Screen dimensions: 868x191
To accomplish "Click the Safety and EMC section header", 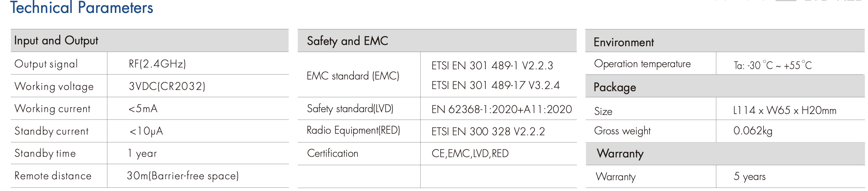I will pyautogui.click(x=347, y=41).
